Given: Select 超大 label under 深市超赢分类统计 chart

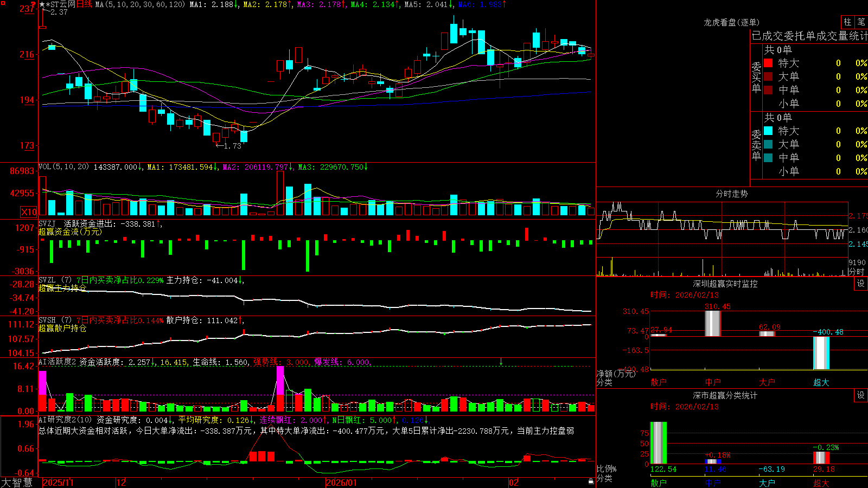Looking at the screenshot, I should [x=821, y=483].
